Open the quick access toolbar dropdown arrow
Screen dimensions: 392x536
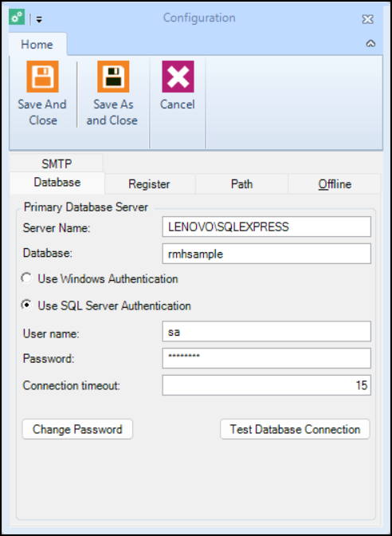[x=39, y=20]
